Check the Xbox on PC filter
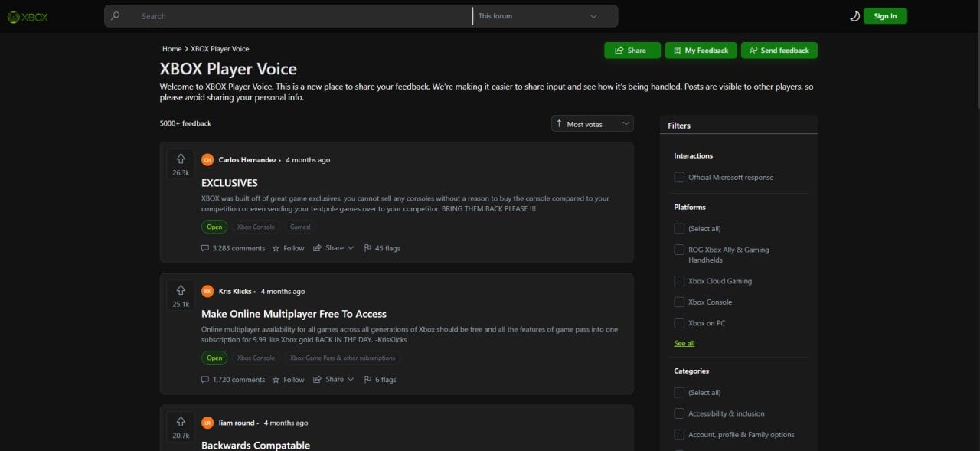The width and height of the screenshot is (980, 451). click(679, 323)
